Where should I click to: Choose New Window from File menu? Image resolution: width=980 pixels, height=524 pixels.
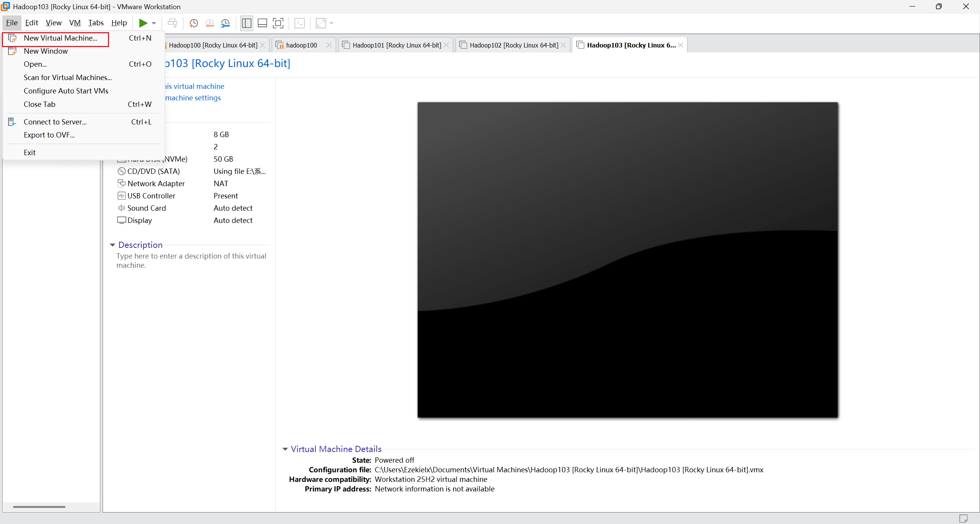click(x=83, y=51)
